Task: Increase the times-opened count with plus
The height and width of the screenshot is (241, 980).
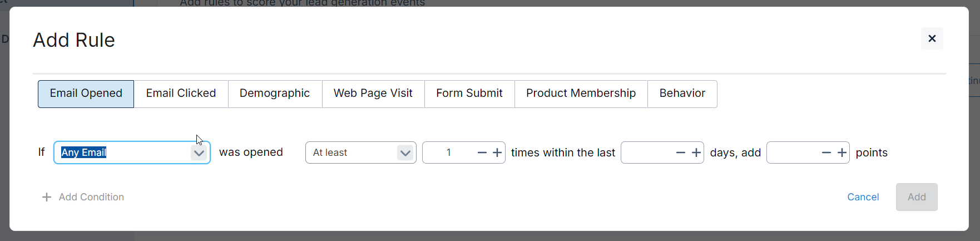Action: click(x=497, y=153)
